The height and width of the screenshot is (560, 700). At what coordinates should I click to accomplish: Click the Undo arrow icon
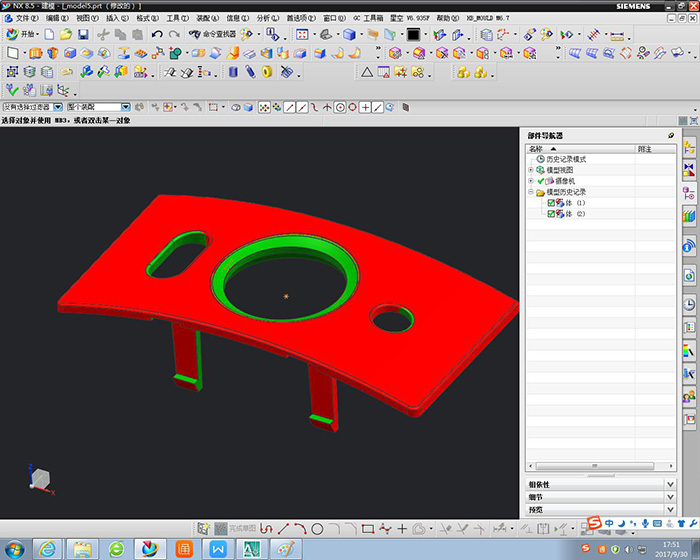157,34
